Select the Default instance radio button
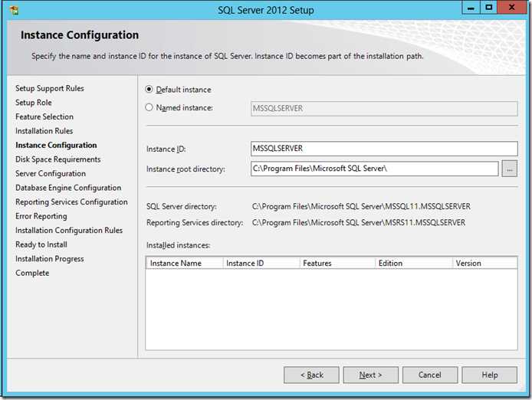Image resolution: width=532 pixels, height=400 pixels. [x=149, y=90]
